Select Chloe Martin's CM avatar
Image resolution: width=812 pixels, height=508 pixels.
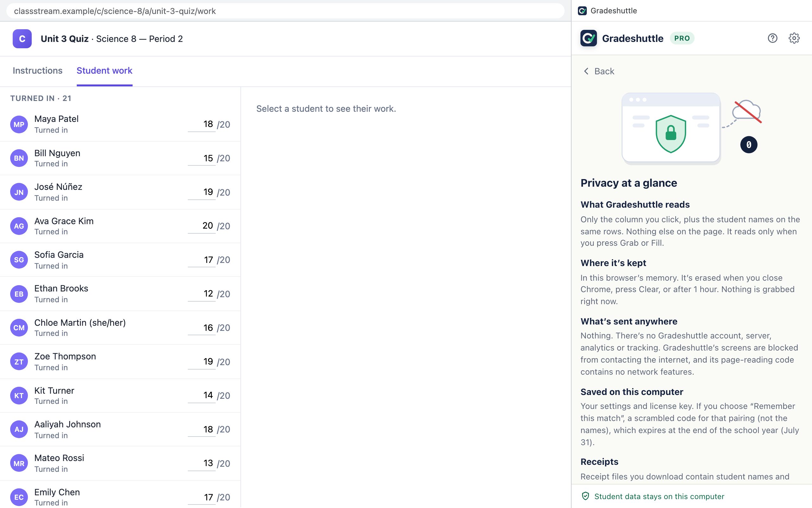(19, 328)
